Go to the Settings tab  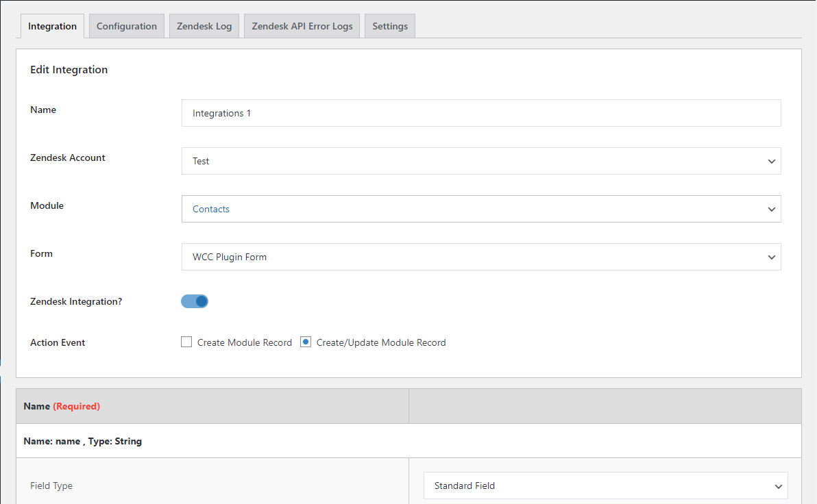click(x=390, y=26)
